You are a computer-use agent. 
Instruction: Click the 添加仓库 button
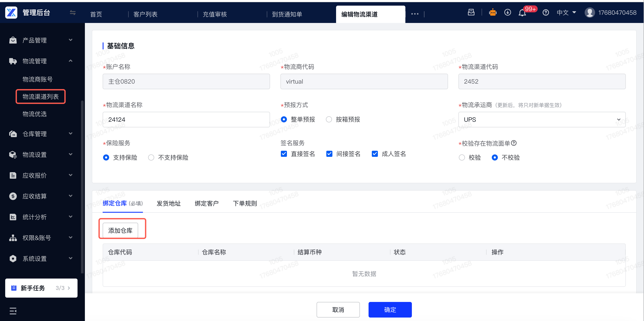pyautogui.click(x=120, y=230)
